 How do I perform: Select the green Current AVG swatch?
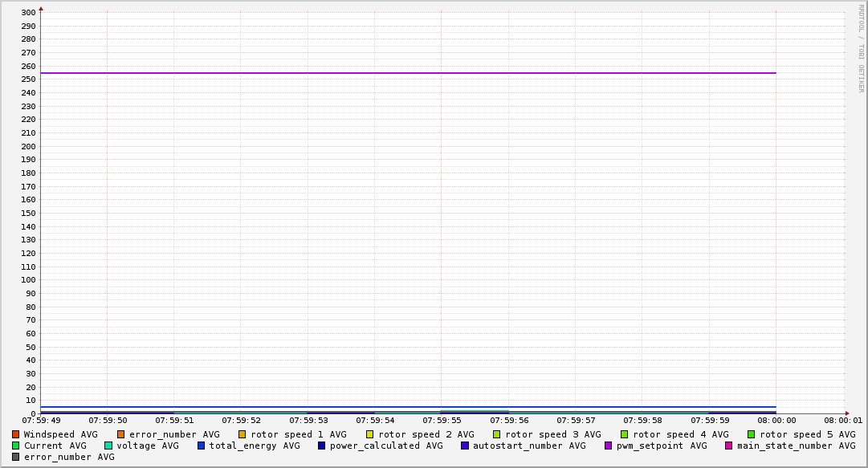pos(16,446)
